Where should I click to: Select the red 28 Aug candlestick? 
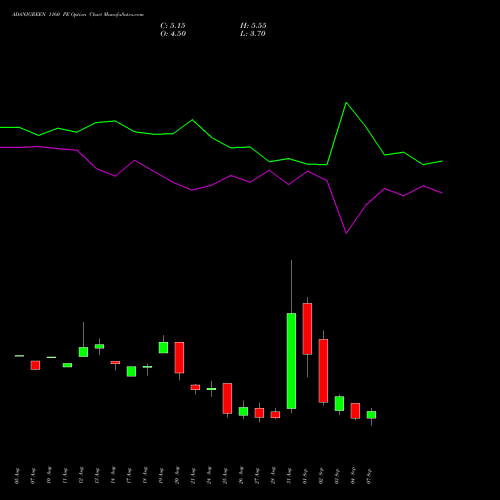tap(275, 415)
